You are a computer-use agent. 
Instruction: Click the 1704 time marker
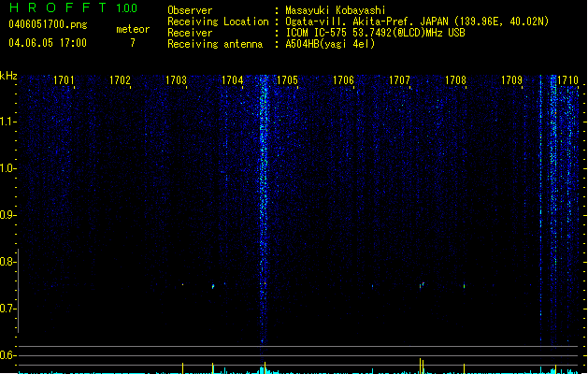232,80
